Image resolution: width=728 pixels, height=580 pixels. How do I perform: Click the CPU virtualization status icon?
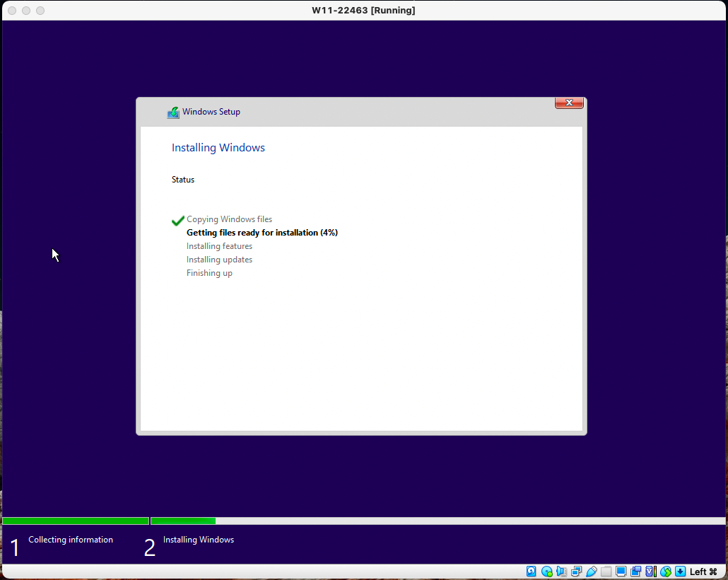point(651,572)
